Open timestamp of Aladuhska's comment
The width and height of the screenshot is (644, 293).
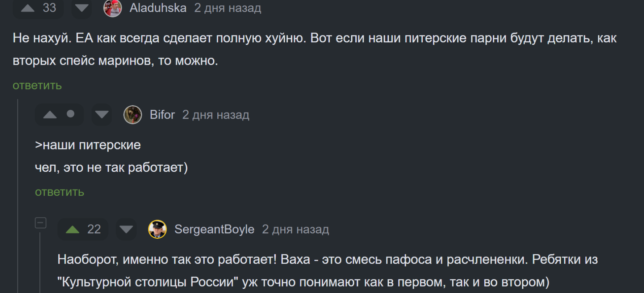pos(227,8)
